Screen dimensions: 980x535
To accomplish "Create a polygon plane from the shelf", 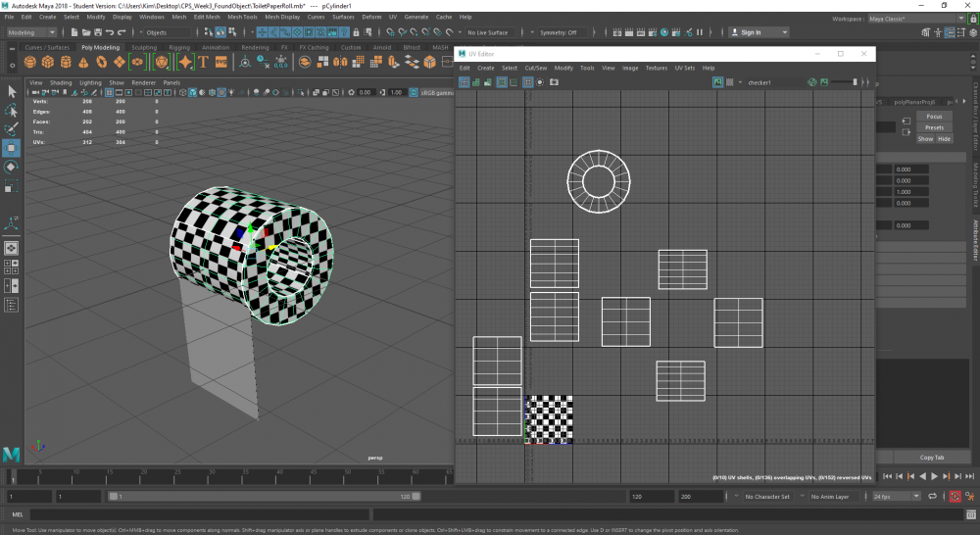I will pos(119,62).
